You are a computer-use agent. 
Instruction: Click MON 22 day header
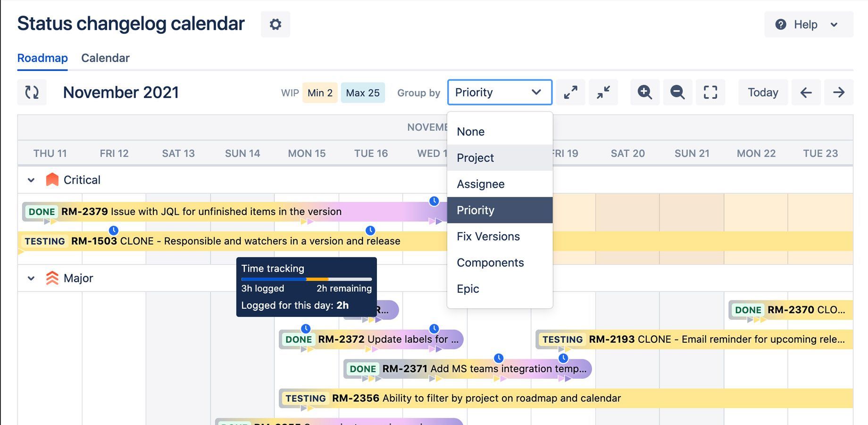[x=756, y=153]
